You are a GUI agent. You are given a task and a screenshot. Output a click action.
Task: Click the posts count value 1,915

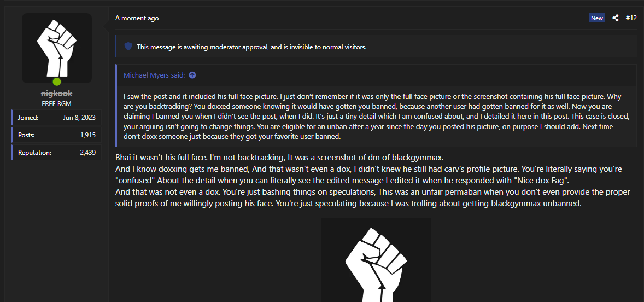pos(89,135)
